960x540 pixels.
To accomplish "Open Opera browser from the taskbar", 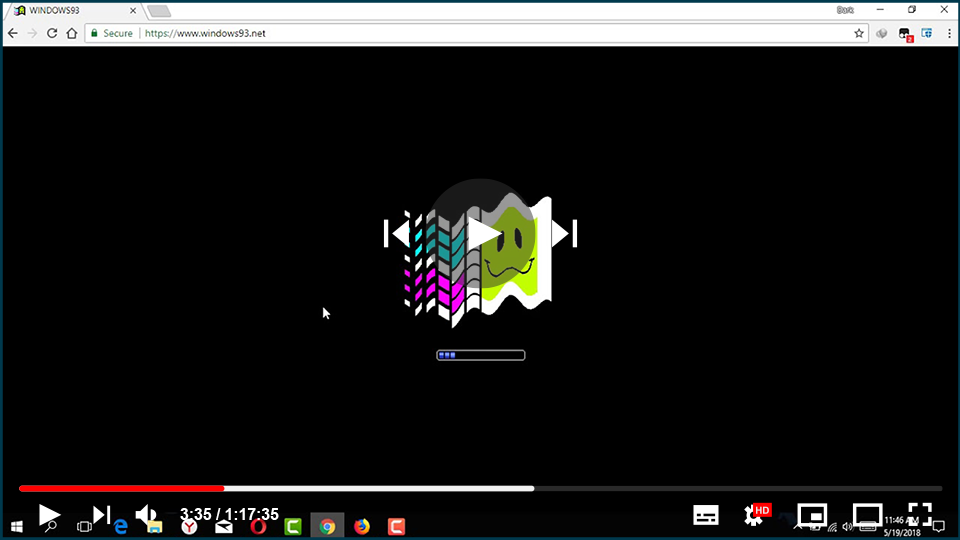I will [x=258, y=526].
